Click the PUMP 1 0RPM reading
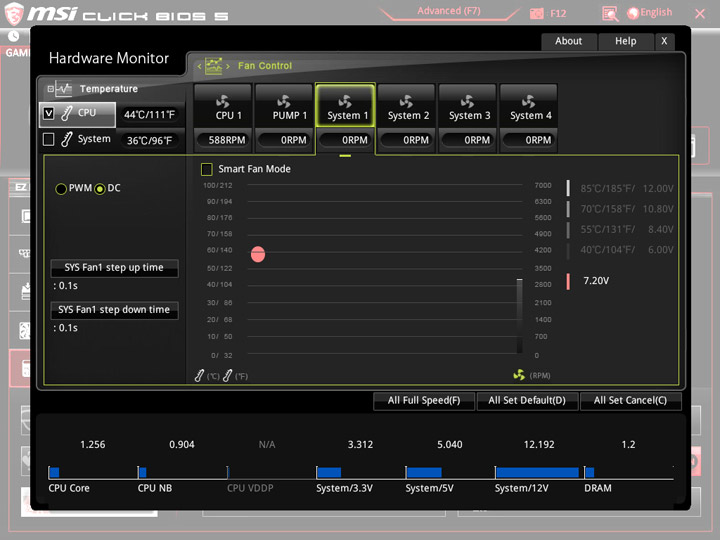The height and width of the screenshot is (540, 720). [x=284, y=140]
